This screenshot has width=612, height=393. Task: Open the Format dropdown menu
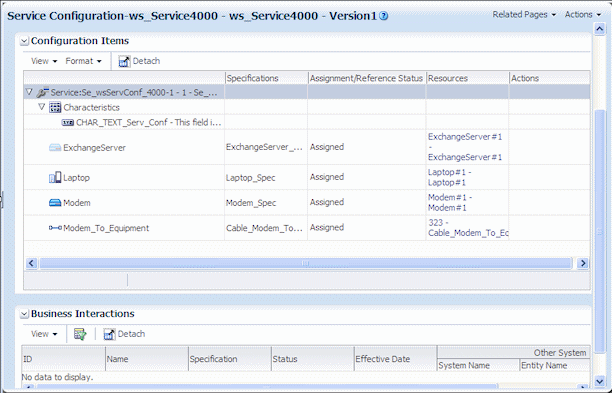tap(83, 61)
